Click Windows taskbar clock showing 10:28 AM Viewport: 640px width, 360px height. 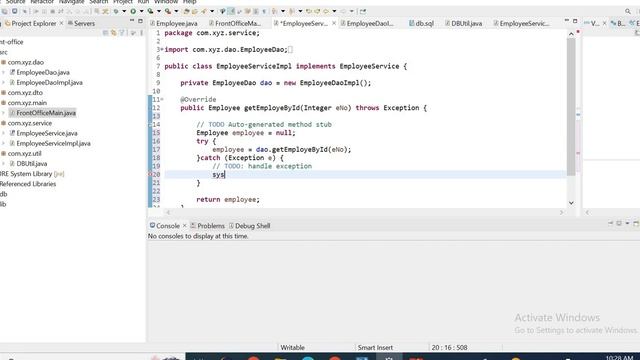(x=619, y=357)
